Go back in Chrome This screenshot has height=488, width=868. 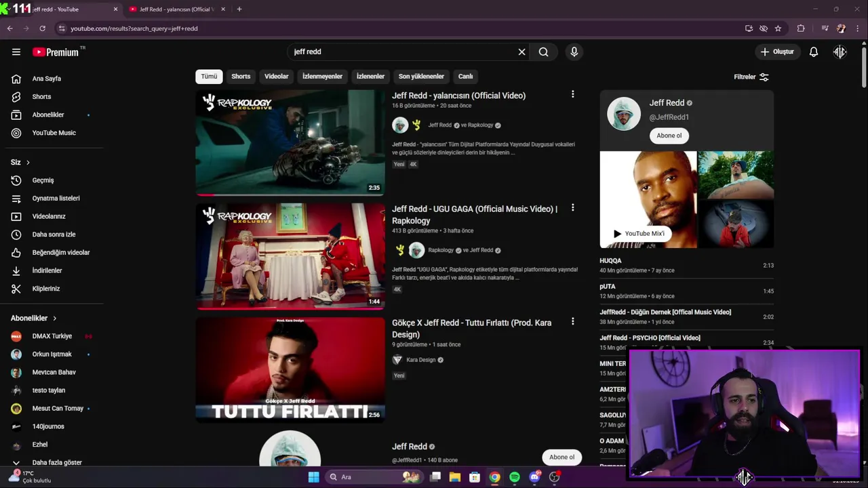pos(9,28)
